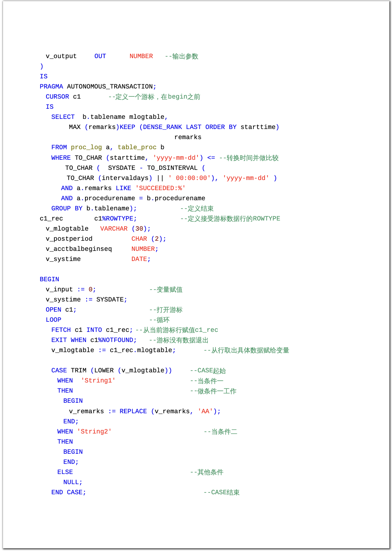
Task: Click the 'SUCCEEDED:%' string literal
Action: click(160, 188)
